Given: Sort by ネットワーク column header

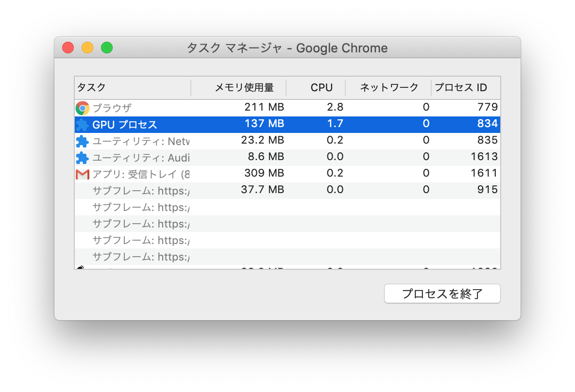Looking at the screenshot, I should click(388, 87).
